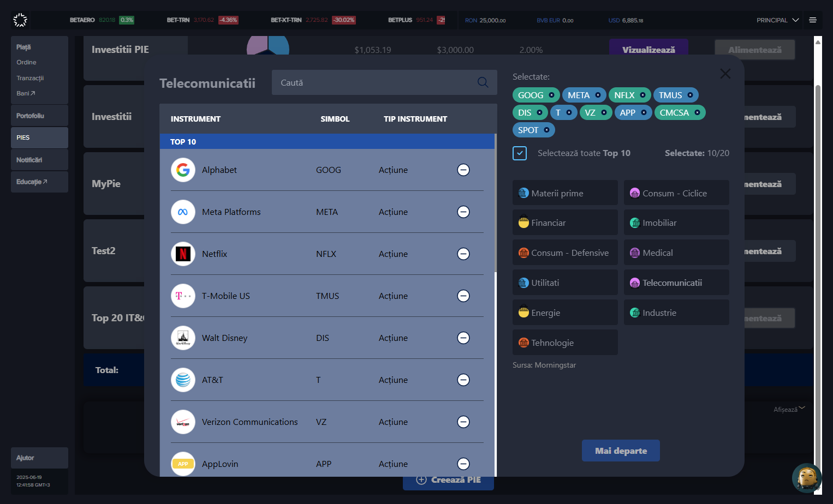Remove Meta Platforms with minus icon
This screenshot has width=833, height=504.
(463, 212)
